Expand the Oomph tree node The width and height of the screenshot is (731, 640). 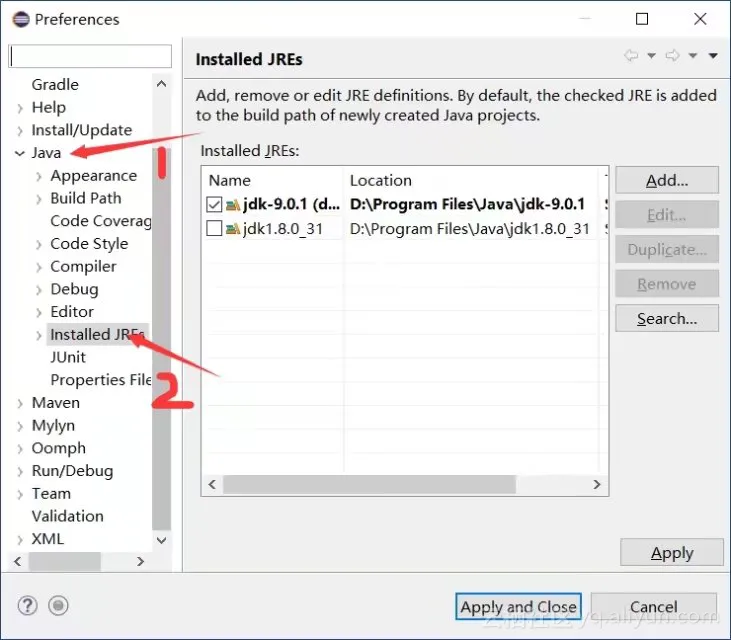click(x=20, y=449)
